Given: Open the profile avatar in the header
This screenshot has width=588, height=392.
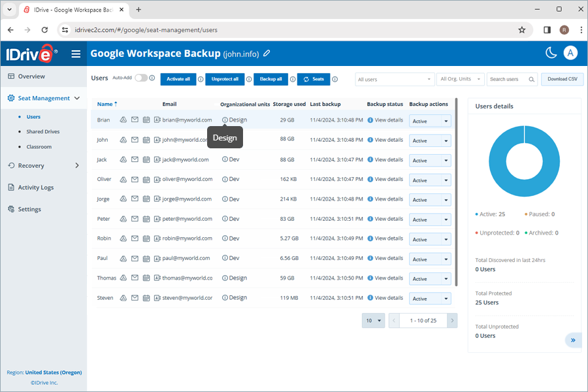Looking at the screenshot, I should pos(570,52).
